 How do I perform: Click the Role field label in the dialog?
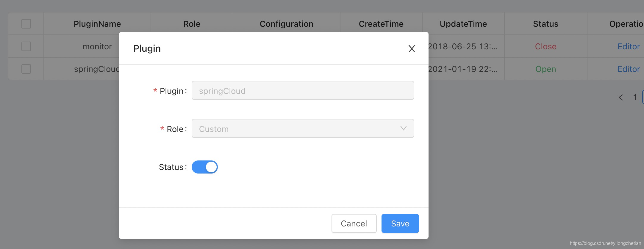click(176, 129)
